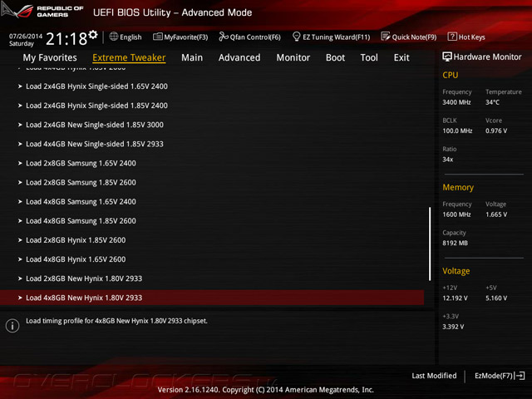Select the Extreme Tweaker tab

coord(129,57)
